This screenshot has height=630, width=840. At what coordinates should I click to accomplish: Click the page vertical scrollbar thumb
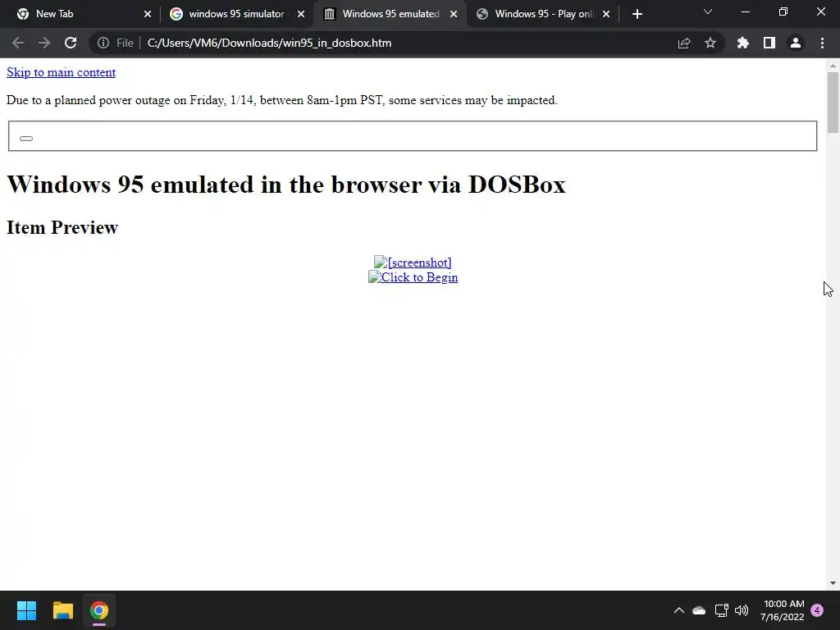(x=833, y=103)
